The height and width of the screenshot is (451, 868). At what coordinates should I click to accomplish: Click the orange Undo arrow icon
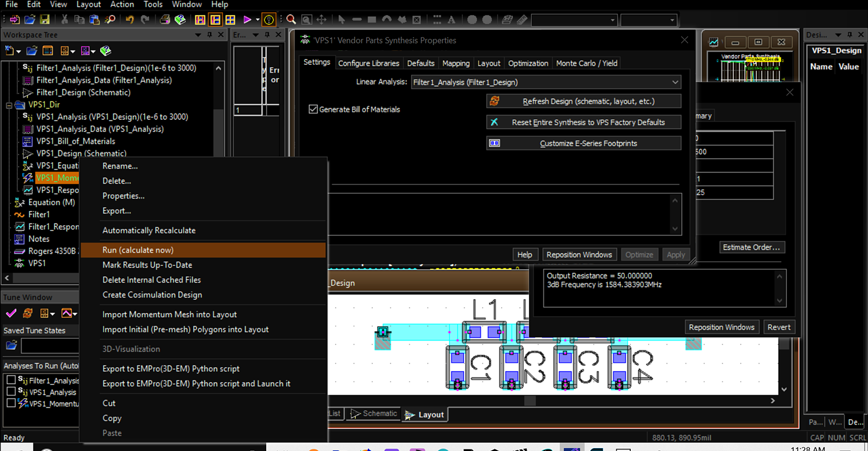click(x=130, y=20)
